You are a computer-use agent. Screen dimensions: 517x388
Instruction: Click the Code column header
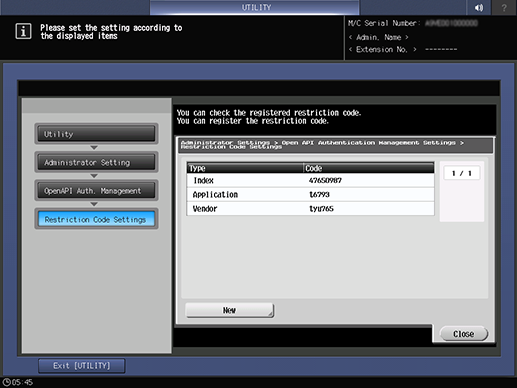point(369,168)
